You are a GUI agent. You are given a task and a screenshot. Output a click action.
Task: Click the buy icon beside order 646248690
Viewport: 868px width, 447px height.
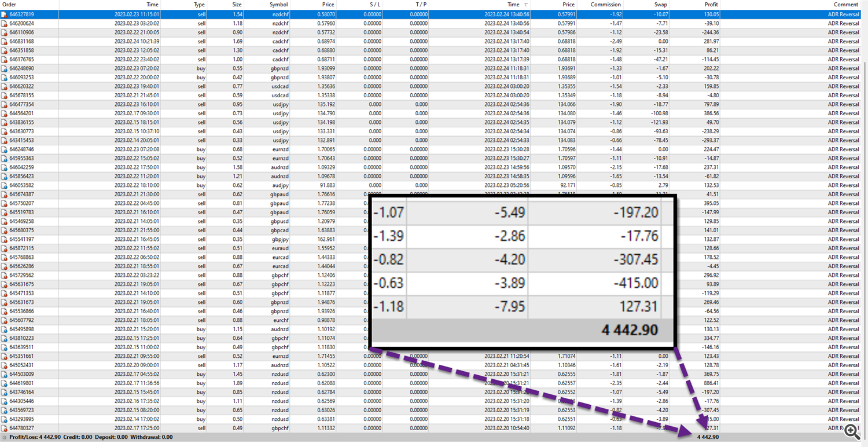tap(5, 68)
